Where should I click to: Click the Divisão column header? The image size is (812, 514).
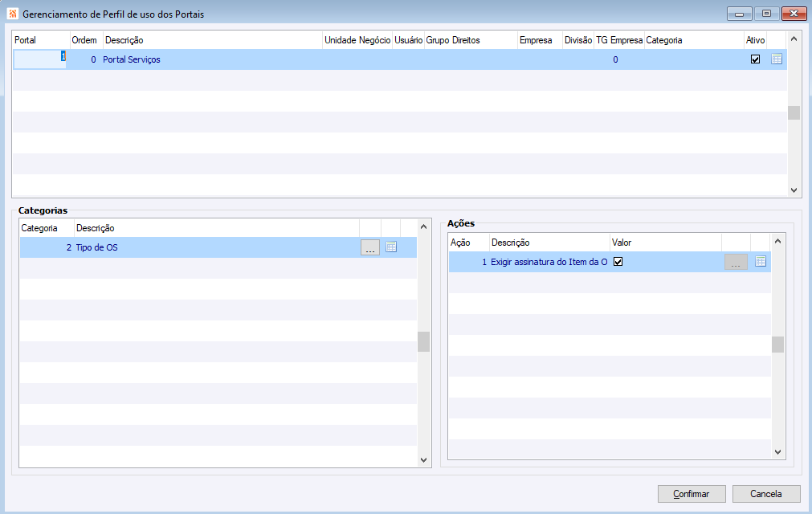pos(578,40)
